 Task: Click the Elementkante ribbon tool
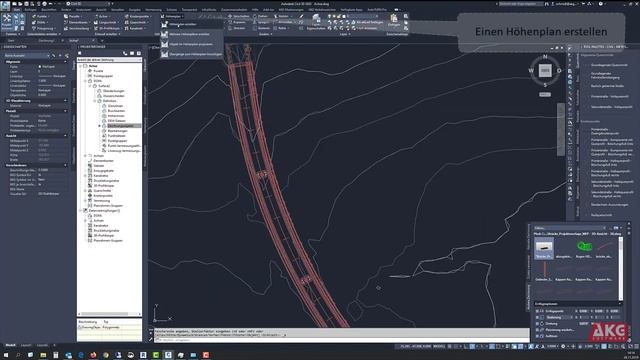click(x=76, y=22)
